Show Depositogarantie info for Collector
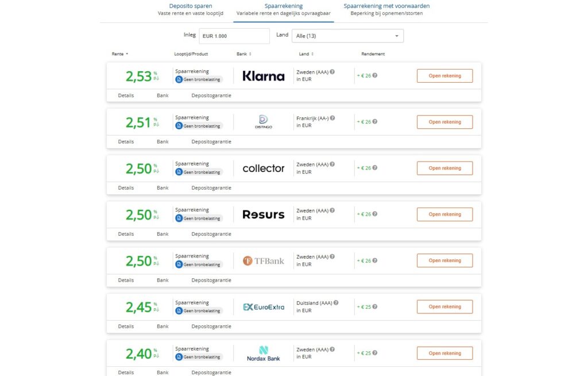This screenshot has height=376, width=588. click(211, 188)
